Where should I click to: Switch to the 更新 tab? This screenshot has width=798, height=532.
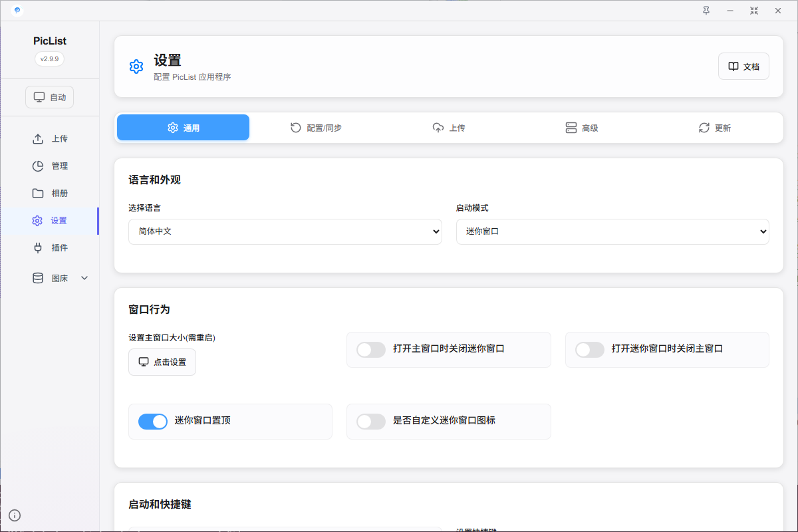[x=714, y=128]
